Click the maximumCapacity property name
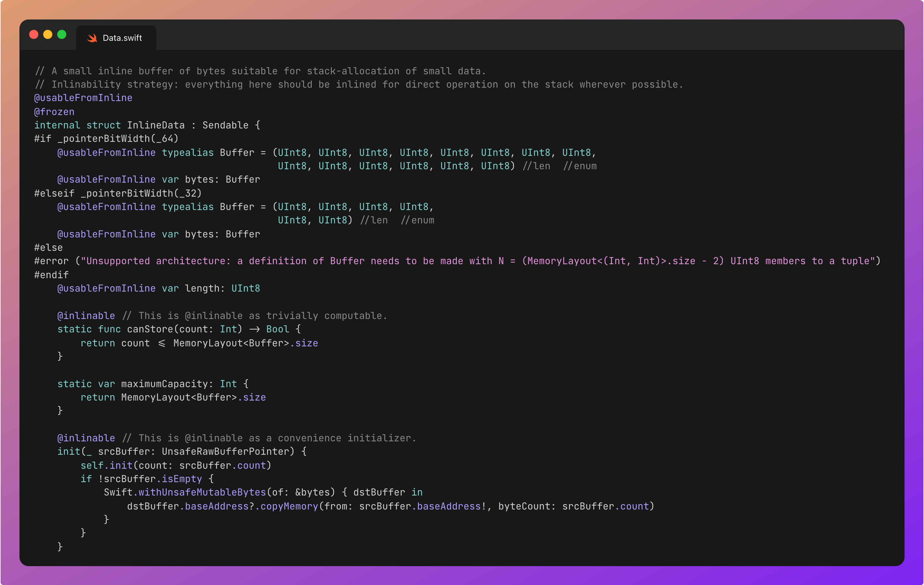 click(164, 384)
